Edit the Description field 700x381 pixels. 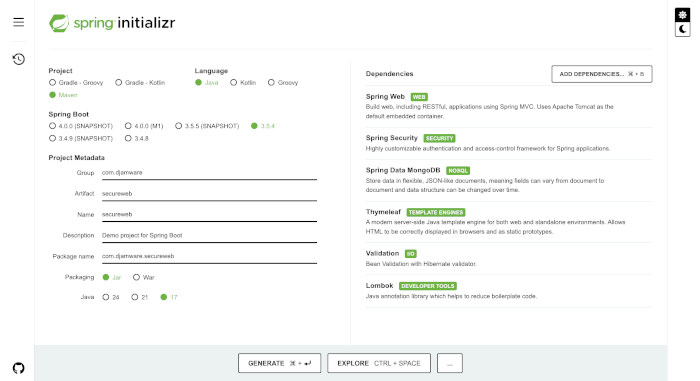(209, 235)
